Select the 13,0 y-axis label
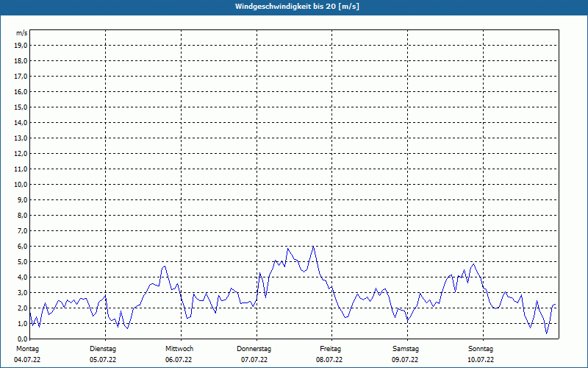Viewport: 588px width, 368px height. tap(21, 138)
